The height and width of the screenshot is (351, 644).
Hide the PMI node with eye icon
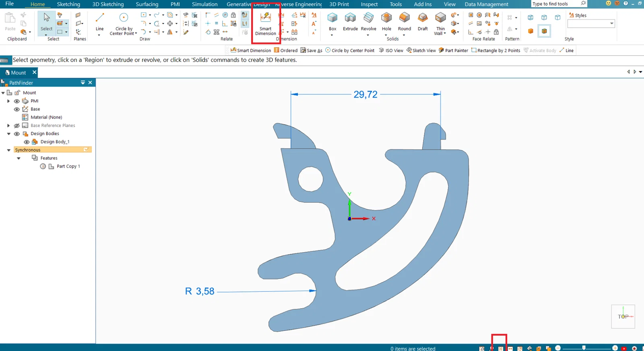(x=17, y=101)
